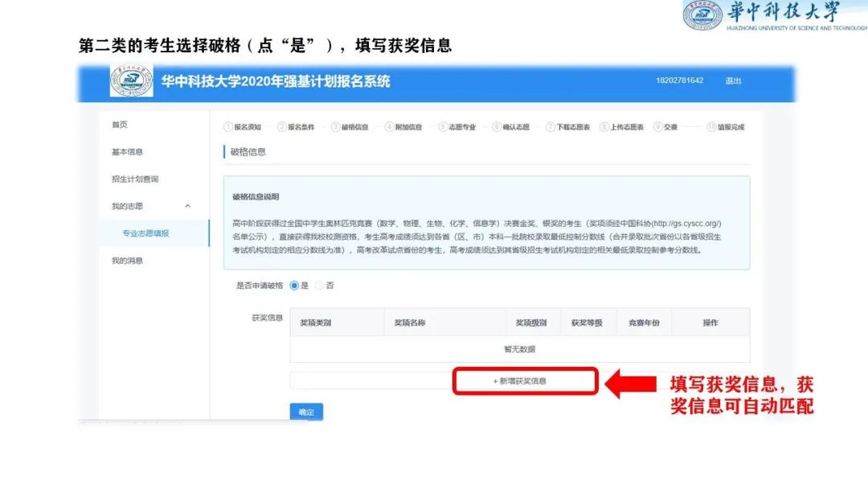868x489 pixels.
Task: Go to step 7 下载志愿表
Action: click(x=568, y=127)
